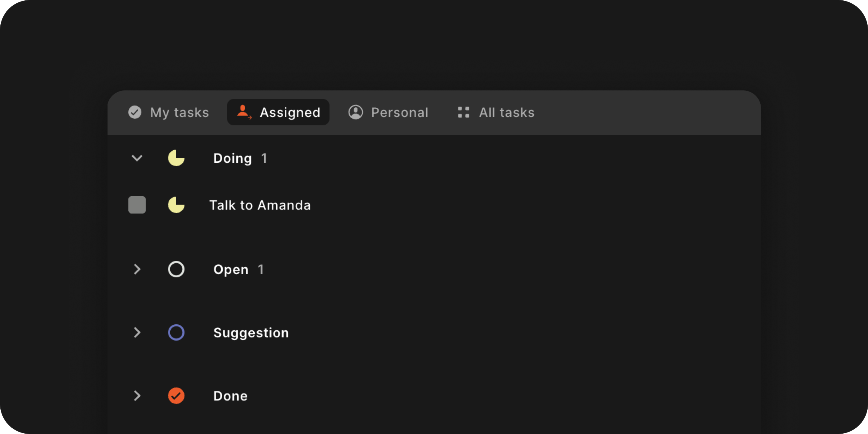Viewport: 868px width, 434px height.
Task: Expand the Done section
Action: point(137,396)
